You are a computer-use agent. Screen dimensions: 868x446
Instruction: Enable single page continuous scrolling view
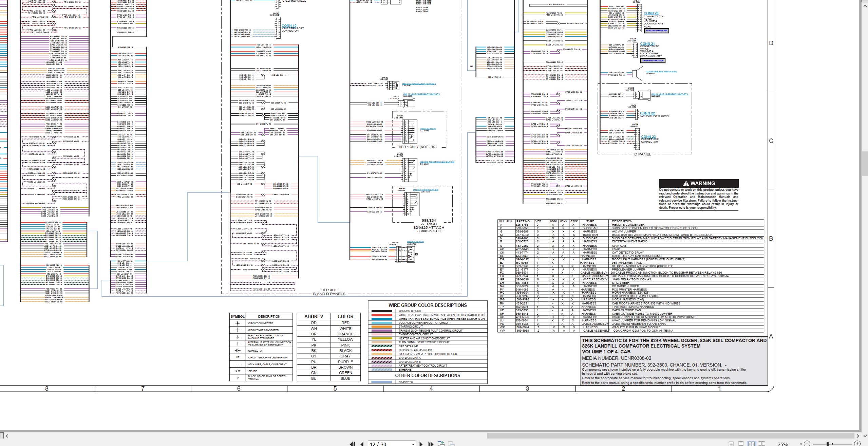tap(741, 444)
